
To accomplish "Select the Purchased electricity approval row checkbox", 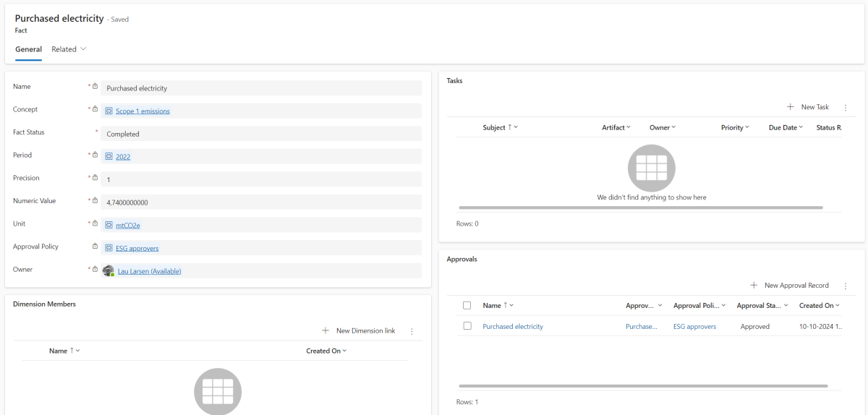I will [467, 326].
